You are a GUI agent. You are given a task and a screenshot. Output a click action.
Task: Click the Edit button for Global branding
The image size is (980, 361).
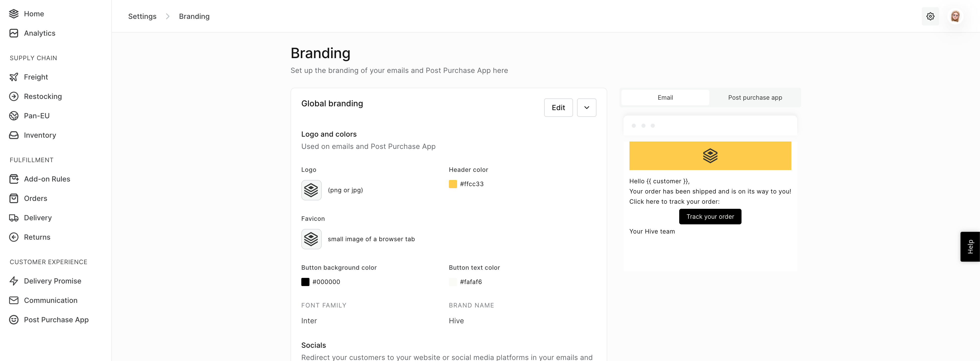coord(558,108)
